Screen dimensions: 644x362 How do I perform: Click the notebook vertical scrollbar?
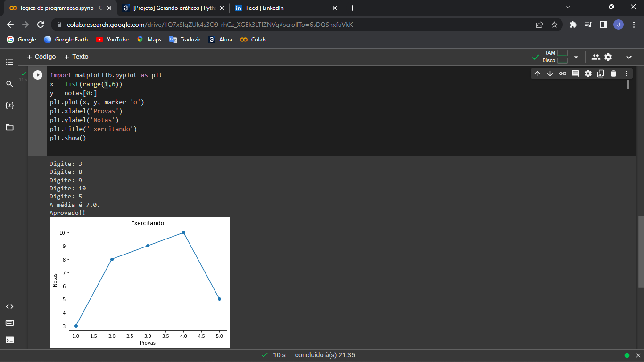[x=640, y=251]
